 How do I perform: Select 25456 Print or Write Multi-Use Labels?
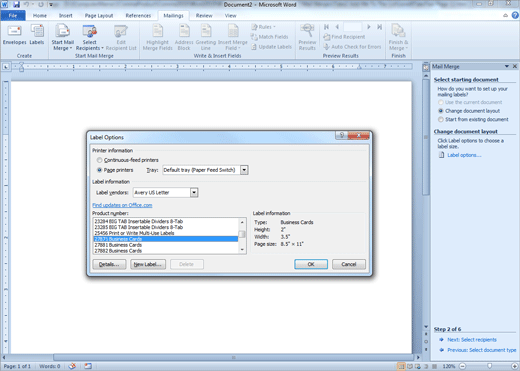166,233
